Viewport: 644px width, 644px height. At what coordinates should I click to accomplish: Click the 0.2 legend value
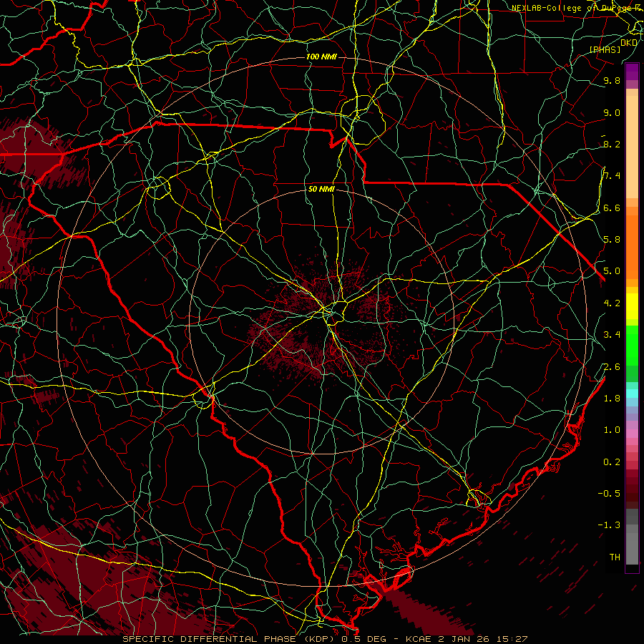(x=612, y=462)
